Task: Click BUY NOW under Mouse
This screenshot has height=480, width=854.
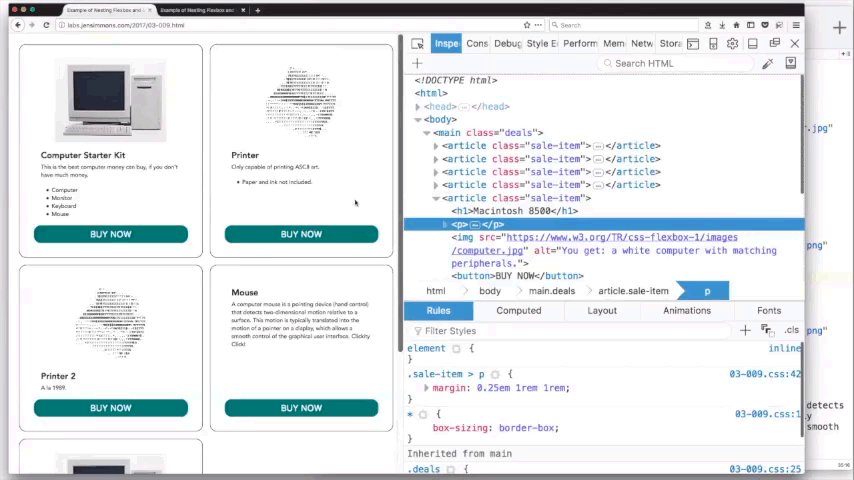Action: pos(301,408)
